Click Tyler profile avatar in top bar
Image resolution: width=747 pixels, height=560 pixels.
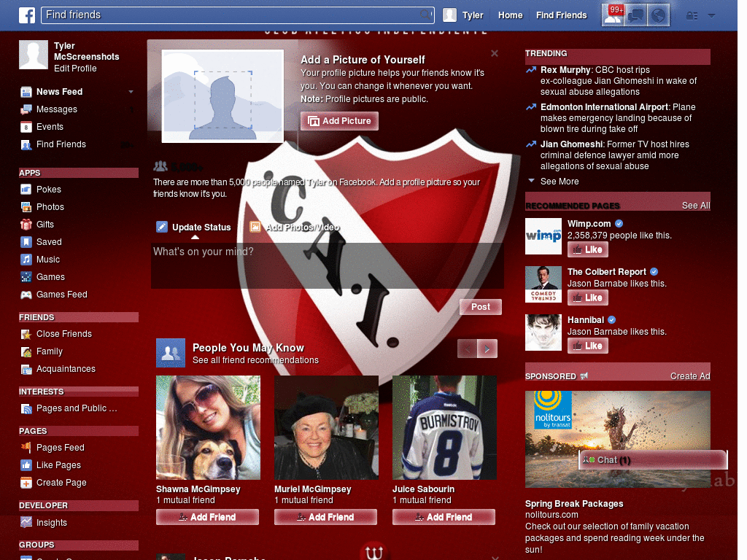[449, 15]
